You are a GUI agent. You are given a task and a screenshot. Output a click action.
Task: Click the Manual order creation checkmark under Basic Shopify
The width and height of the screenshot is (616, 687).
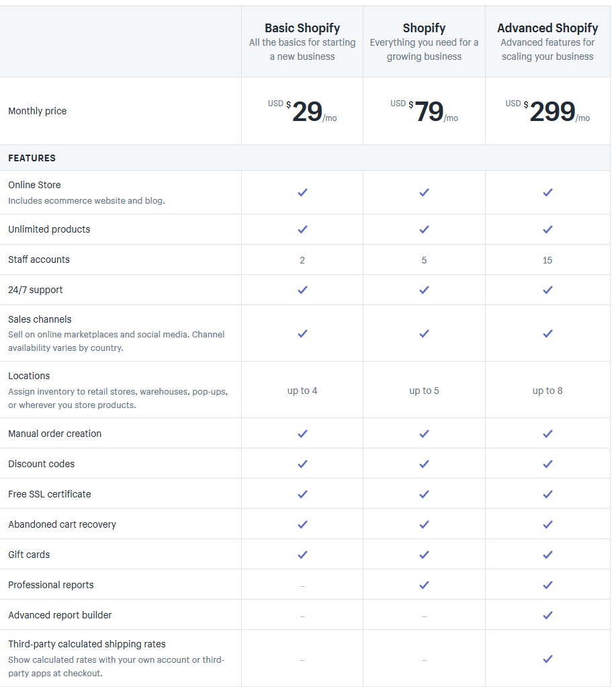pyautogui.click(x=302, y=434)
